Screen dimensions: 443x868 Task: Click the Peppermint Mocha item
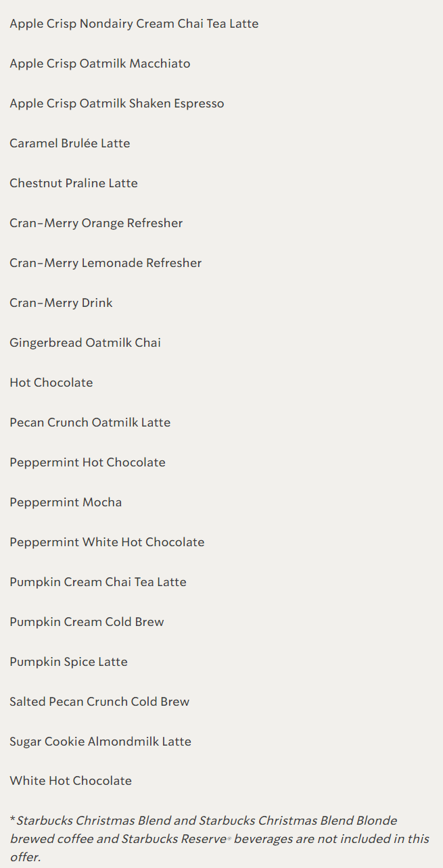[66, 502]
